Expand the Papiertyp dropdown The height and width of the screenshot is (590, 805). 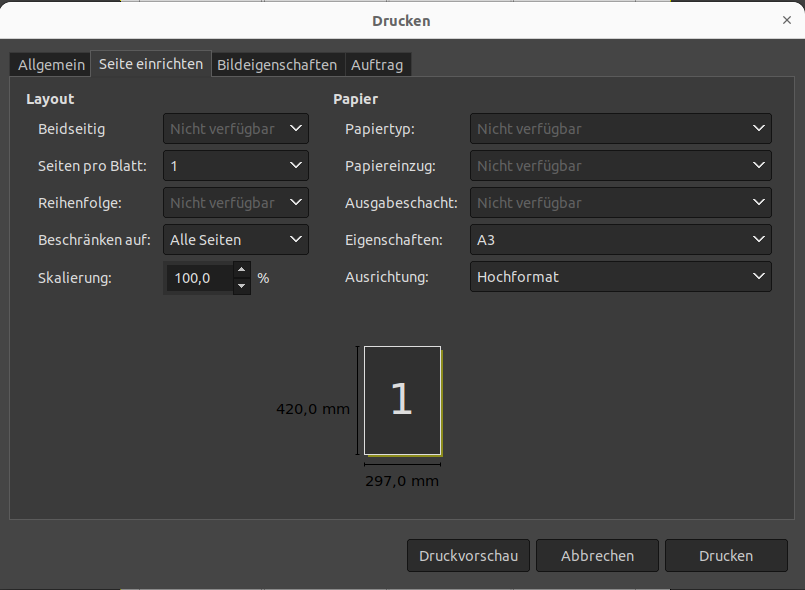pyautogui.click(x=620, y=128)
